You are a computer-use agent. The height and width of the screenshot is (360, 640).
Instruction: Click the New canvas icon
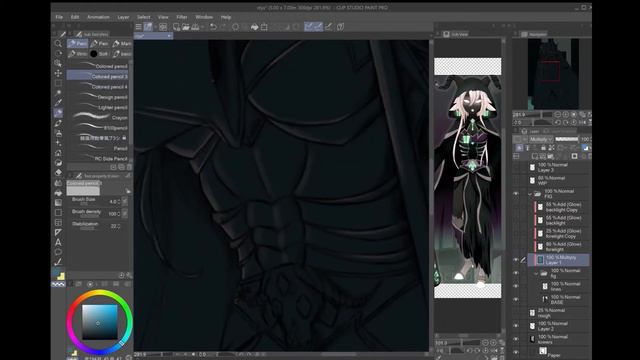point(176,27)
